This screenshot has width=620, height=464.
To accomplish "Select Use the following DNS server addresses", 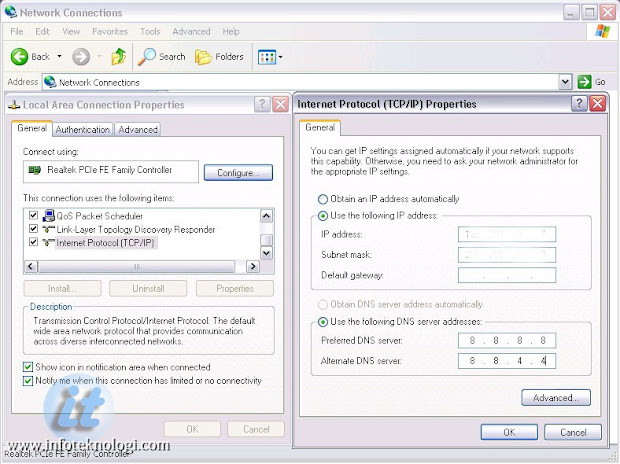I will [323, 322].
